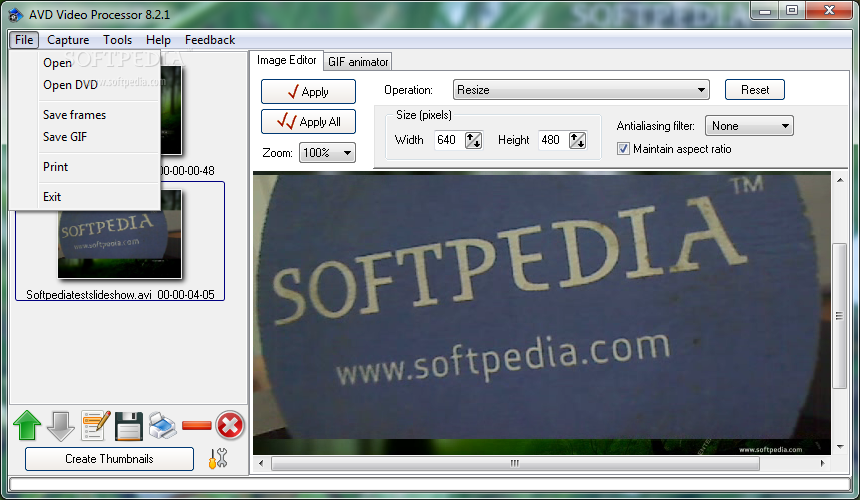Click the scroll down arrow of preview
The height and width of the screenshot is (500, 860).
point(840,447)
